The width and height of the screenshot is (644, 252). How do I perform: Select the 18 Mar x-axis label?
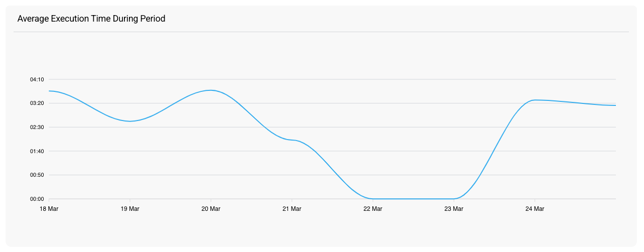tap(49, 209)
